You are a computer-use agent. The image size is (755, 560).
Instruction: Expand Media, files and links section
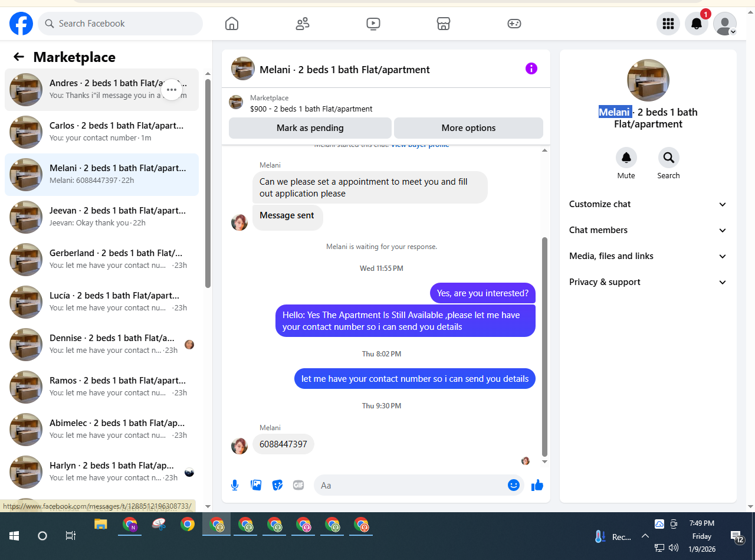[648, 256]
